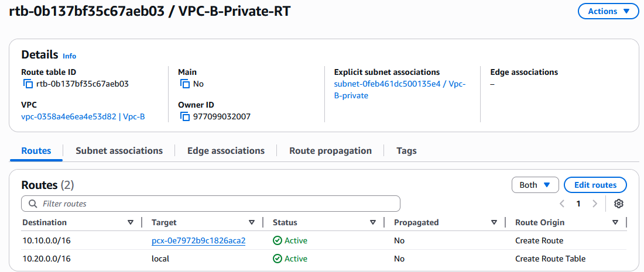The height and width of the screenshot is (272, 644).
Task: Click the Edit routes button
Action: (595, 185)
